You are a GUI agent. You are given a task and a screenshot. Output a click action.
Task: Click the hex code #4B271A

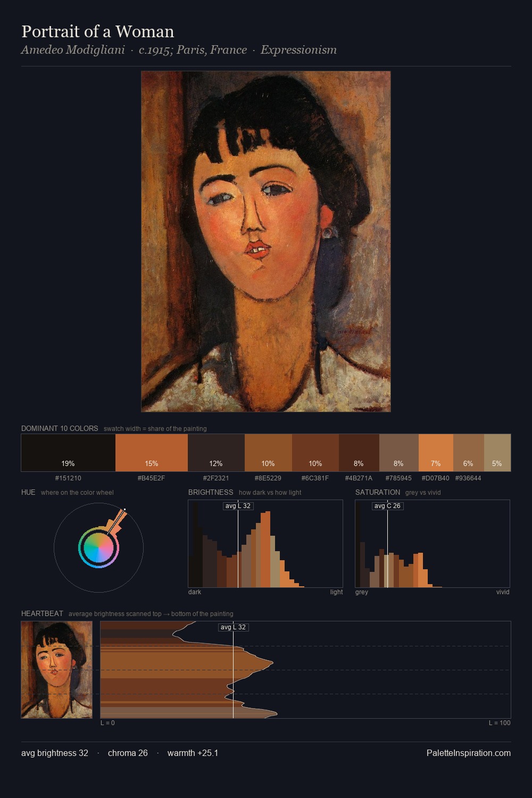[x=359, y=478]
